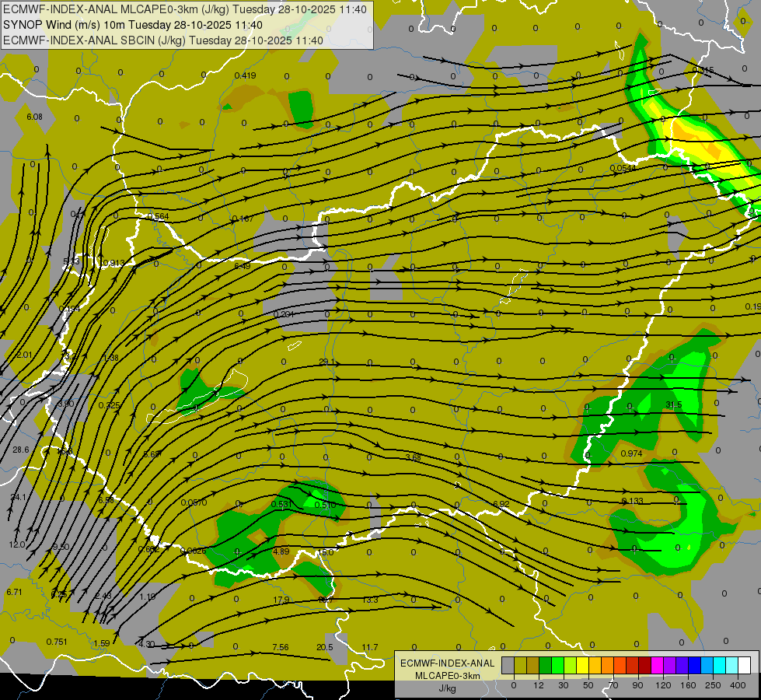Click the 7.56 grid value
Viewport: 761px width, 700px height.
point(281,647)
